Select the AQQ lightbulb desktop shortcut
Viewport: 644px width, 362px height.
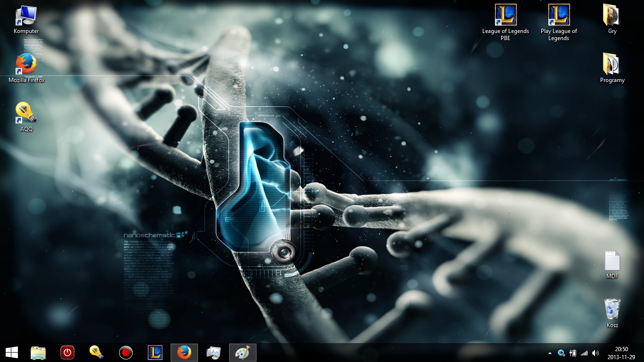click(x=26, y=117)
